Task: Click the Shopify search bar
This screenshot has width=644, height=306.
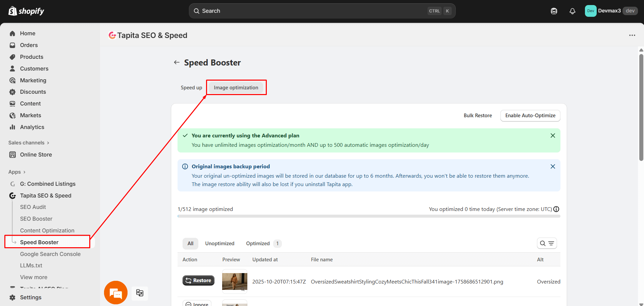Action: [x=322, y=11]
